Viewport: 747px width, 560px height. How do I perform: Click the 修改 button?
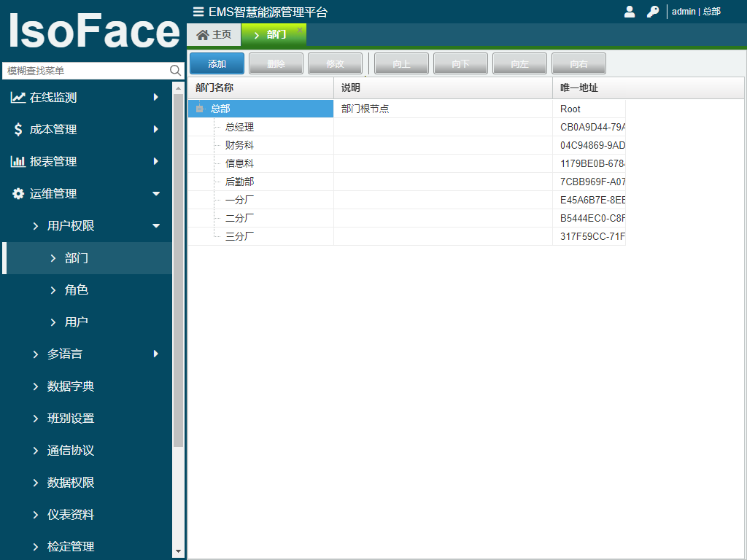point(335,63)
